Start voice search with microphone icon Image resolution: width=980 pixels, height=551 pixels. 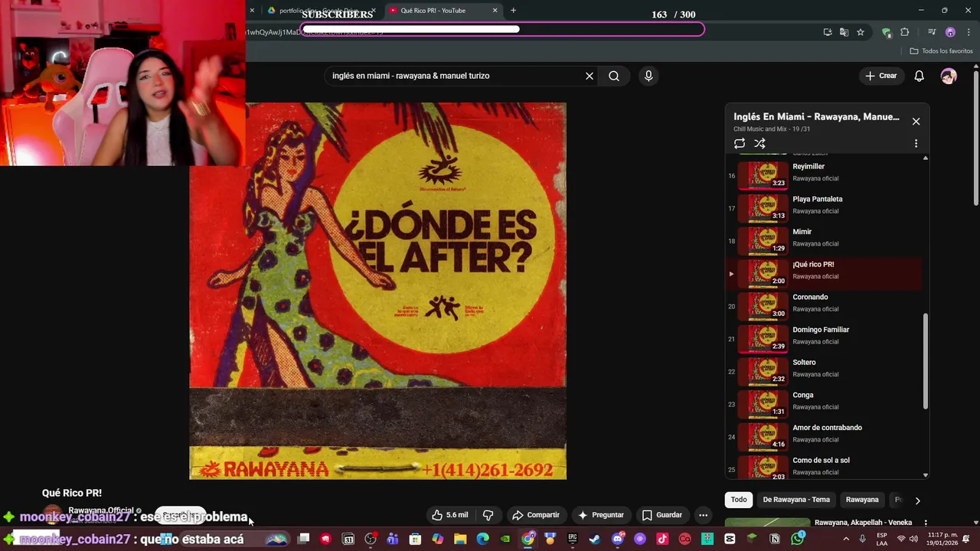click(648, 76)
